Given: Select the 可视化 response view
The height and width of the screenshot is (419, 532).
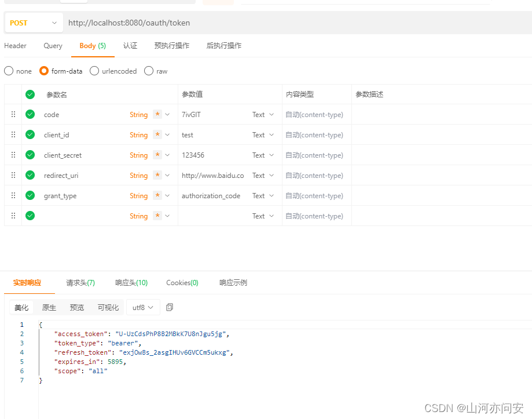Looking at the screenshot, I should point(108,307).
